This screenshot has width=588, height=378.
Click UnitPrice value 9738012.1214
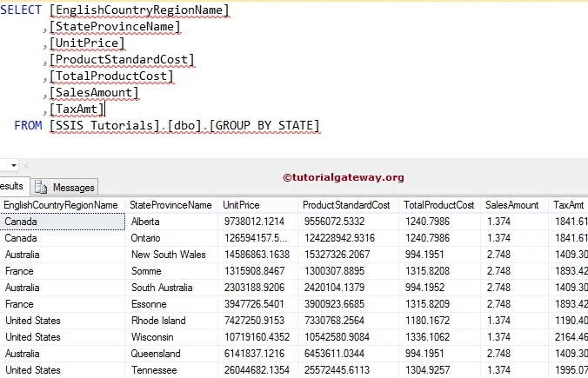click(254, 222)
